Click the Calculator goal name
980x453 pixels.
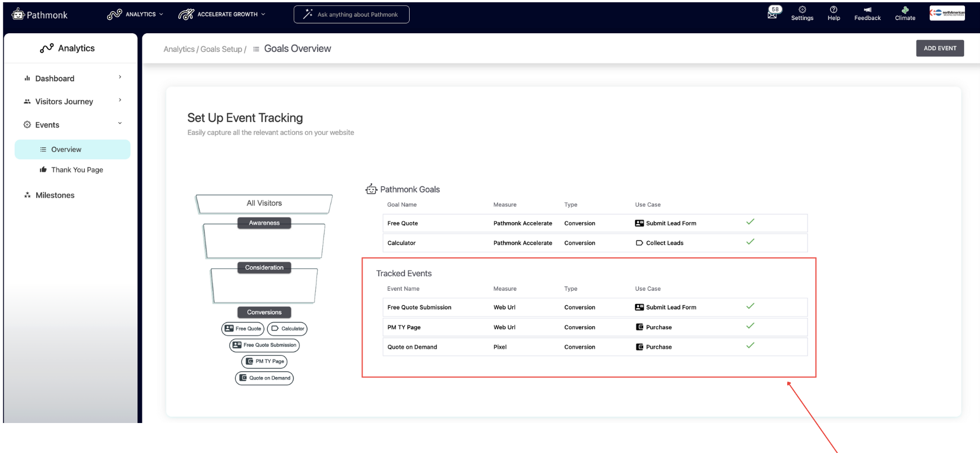tap(402, 243)
